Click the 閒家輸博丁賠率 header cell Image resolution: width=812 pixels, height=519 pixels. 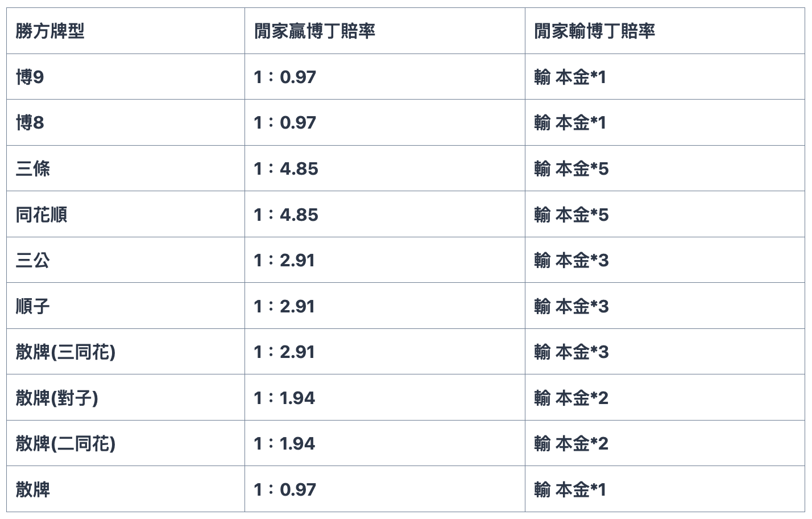(x=594, y=31)
